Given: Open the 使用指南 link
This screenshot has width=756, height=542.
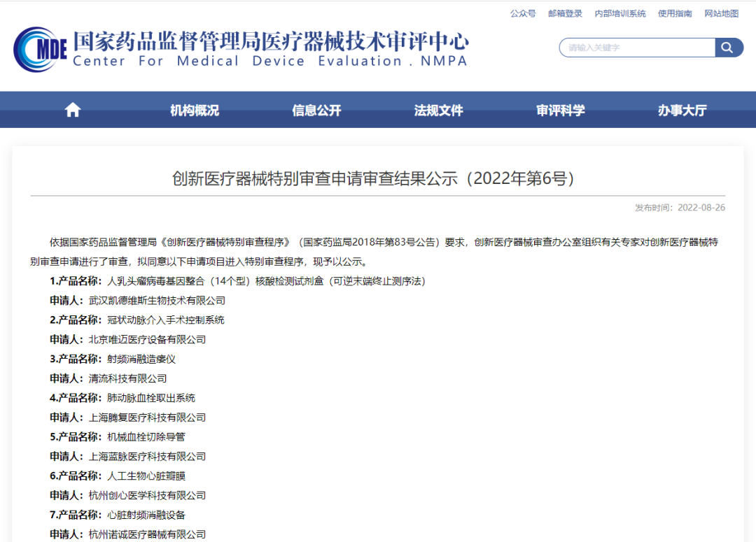Looking at the screenshot, I should pyautogui.click(x=675, y=13).
